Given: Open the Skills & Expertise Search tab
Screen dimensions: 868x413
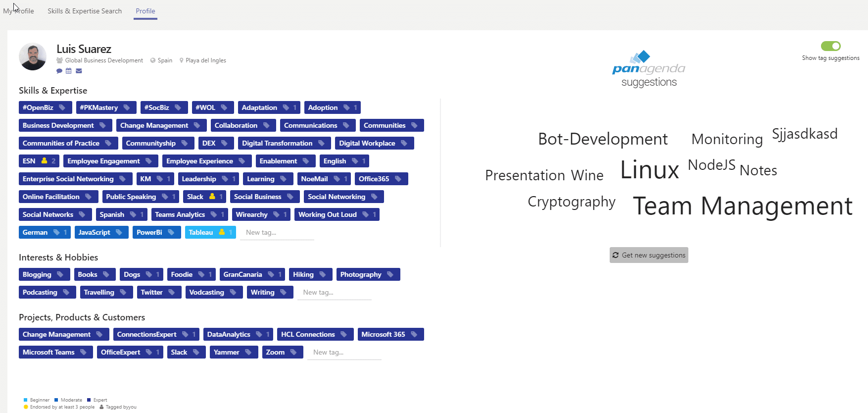Looking at the screenshot, I should pos(85,11).
